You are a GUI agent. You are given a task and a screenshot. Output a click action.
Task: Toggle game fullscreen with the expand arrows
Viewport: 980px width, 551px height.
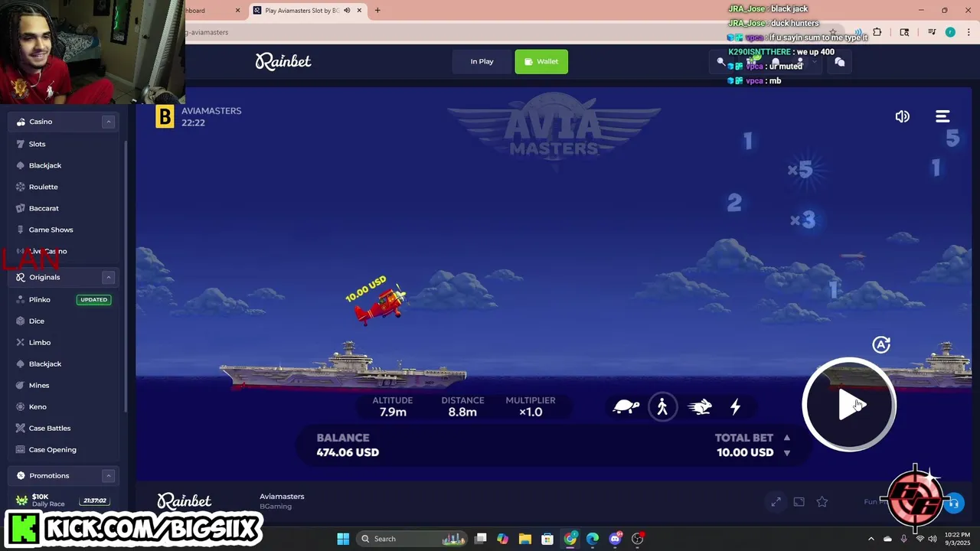(776, 502)
